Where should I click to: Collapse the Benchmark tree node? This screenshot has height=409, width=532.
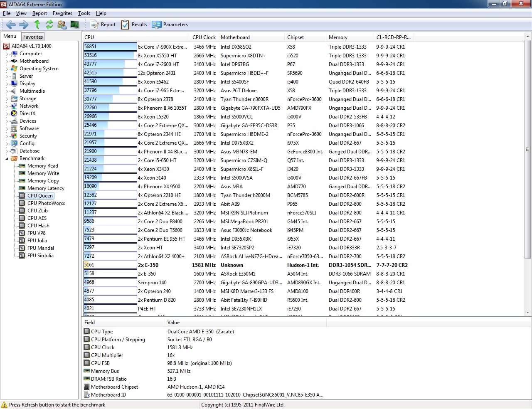point(7,159)
